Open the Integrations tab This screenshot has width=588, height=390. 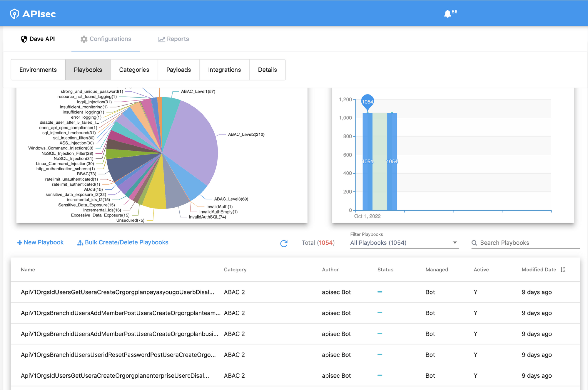[x=224, y=70]
